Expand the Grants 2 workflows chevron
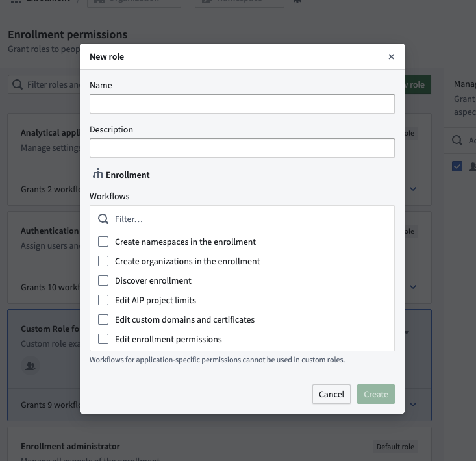 [x=413, y=189]
